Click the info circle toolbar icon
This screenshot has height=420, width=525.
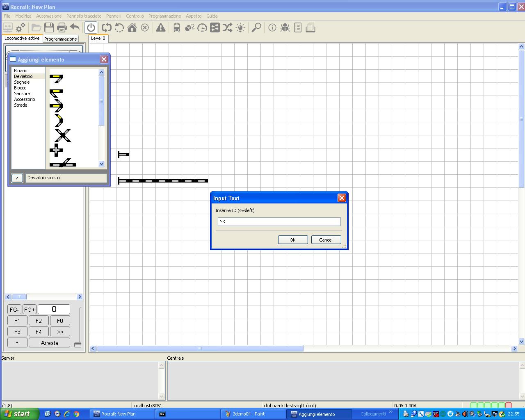click(x=272, y=28)
